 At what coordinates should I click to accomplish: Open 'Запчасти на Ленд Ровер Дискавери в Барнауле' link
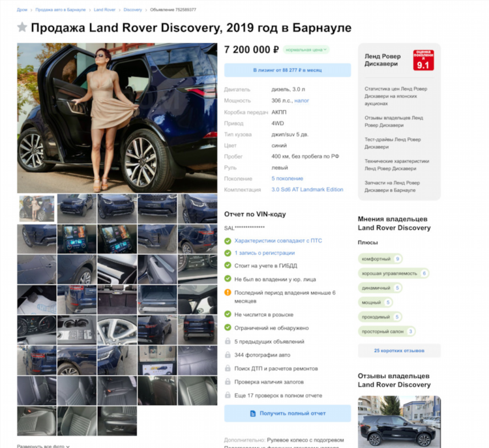[x=392, y=187]
